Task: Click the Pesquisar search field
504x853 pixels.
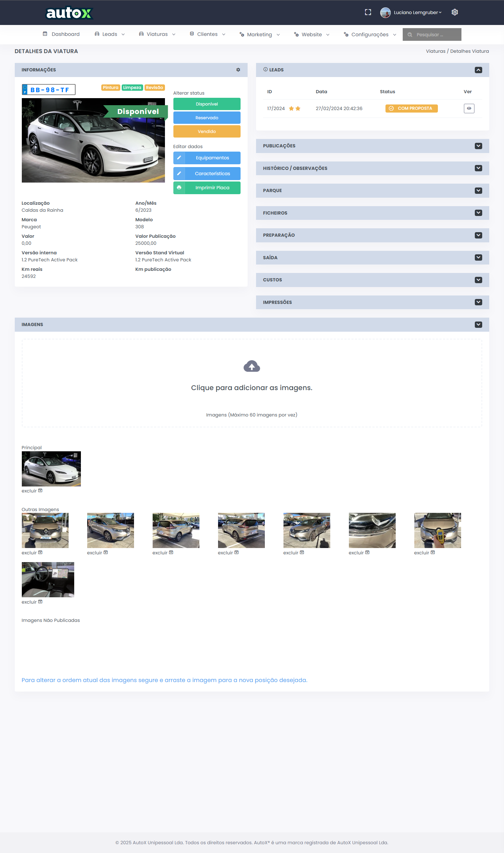Action: point(432,34)
